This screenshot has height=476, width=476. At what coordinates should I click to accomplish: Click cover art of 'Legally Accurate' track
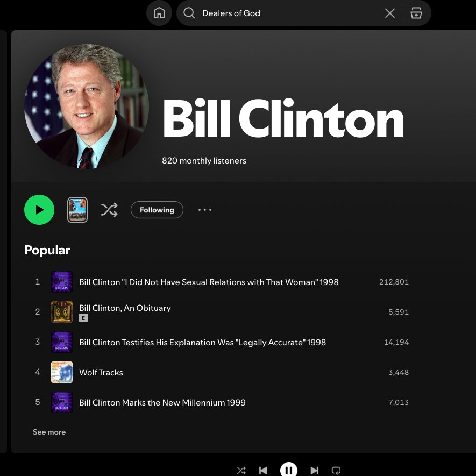(x=62, y=342)
